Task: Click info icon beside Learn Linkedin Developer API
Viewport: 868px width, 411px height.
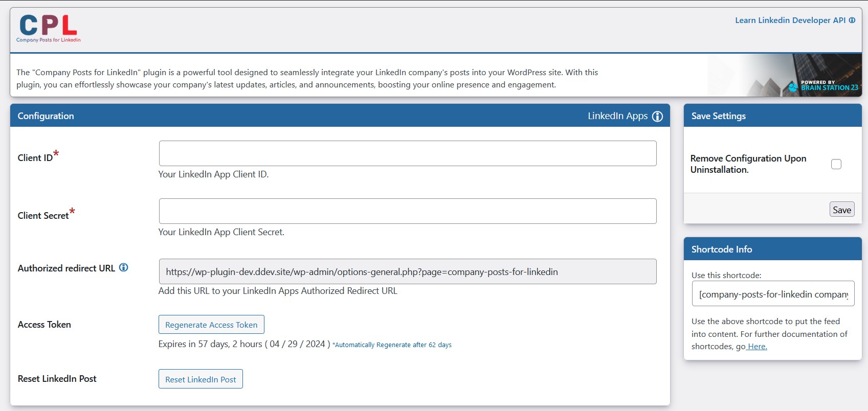Action: click(852, 20)
